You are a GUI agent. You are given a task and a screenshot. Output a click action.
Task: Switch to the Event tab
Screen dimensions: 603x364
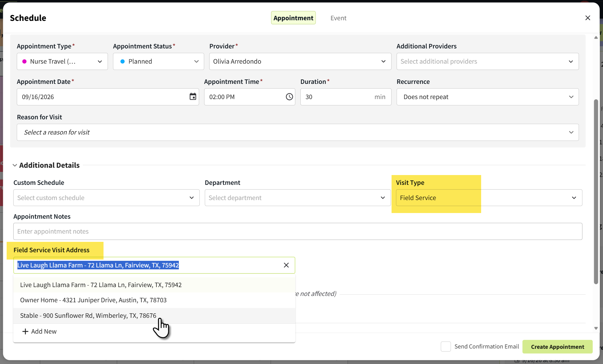338,18
